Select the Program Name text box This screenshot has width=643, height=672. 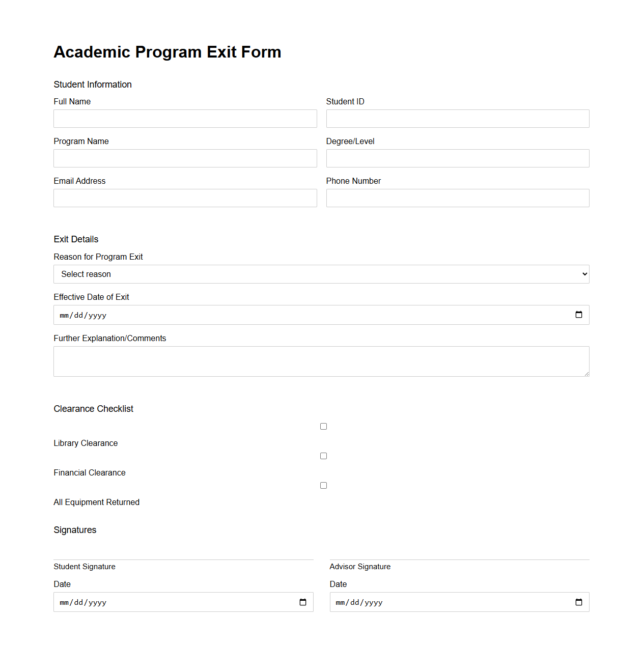pos(185,158)
